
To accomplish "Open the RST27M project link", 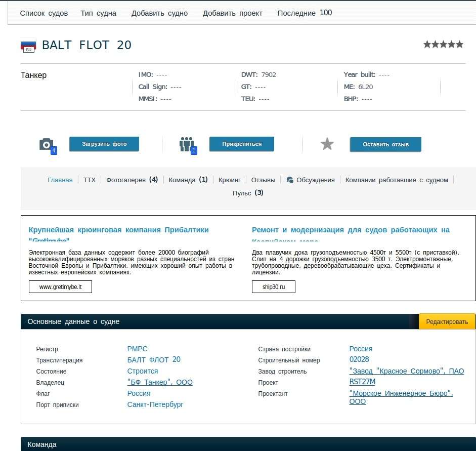I will click(362, 382).
